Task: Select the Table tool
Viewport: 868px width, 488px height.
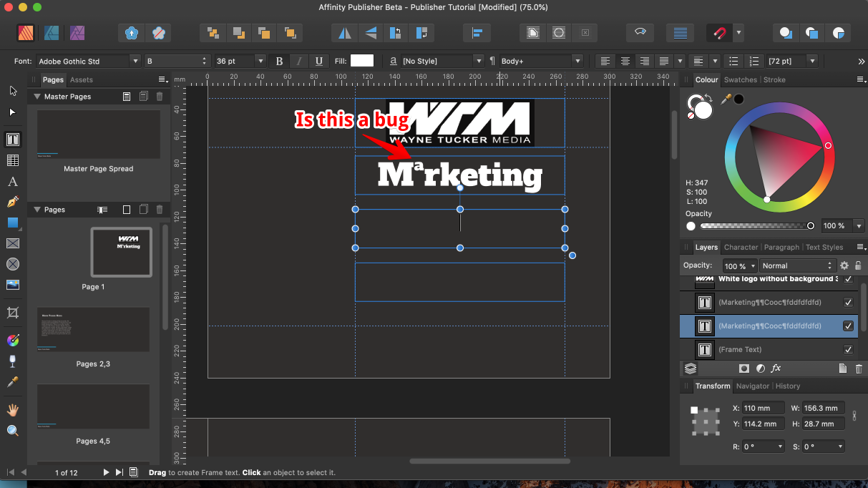Action: 13,160
